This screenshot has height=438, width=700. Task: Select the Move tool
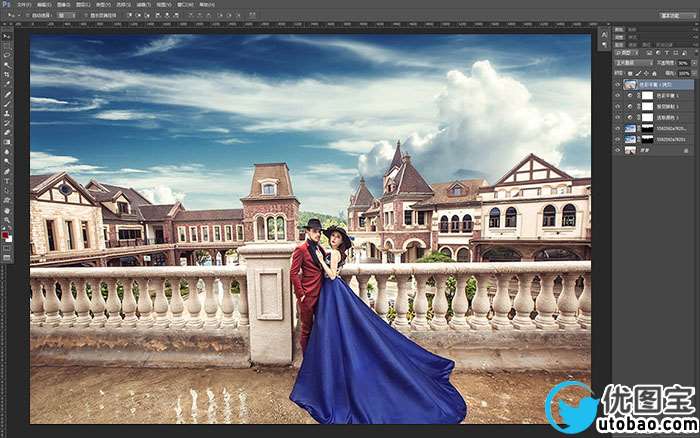click(6, 37)
